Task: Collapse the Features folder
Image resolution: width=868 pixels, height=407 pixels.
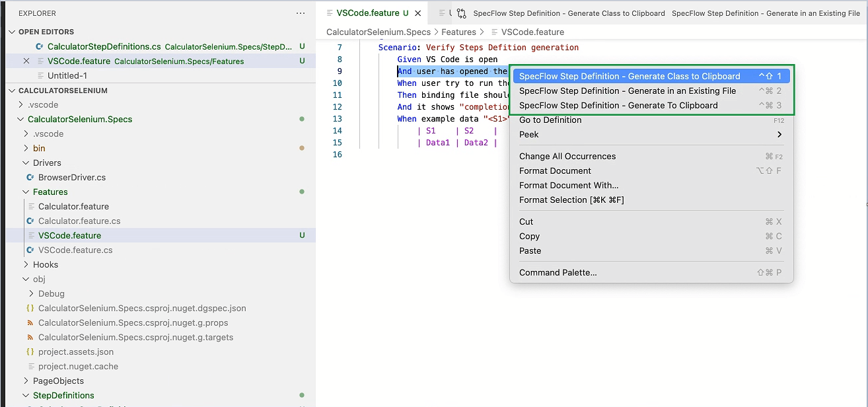Action: coord(26,192)
